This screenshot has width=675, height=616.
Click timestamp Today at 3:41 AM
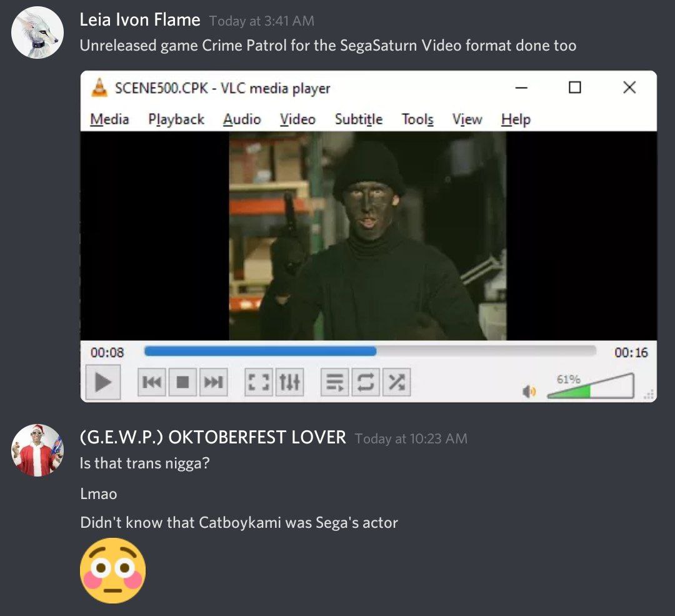click(262, 21)
